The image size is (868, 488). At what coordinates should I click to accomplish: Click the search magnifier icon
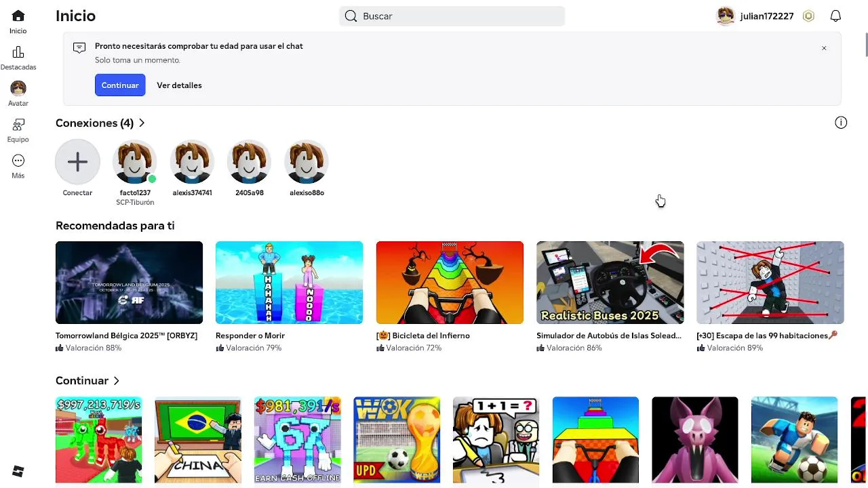point(351,16)
